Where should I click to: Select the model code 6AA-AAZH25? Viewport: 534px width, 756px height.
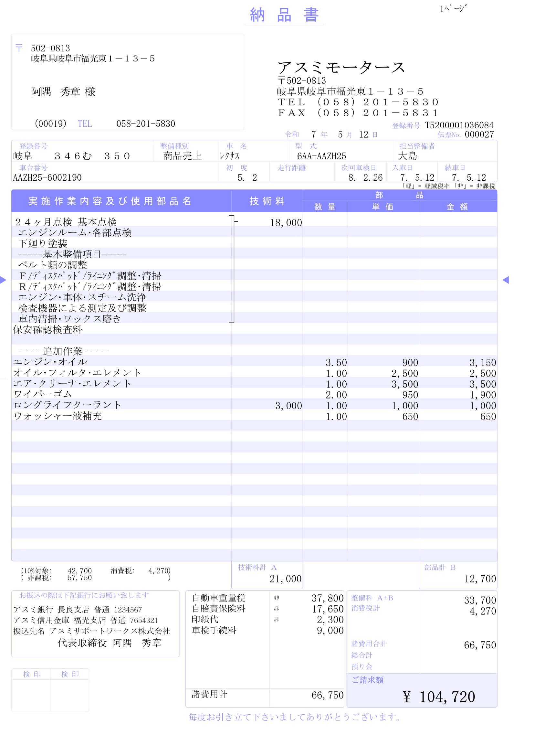pyautogui.click(x=321, y=156)
